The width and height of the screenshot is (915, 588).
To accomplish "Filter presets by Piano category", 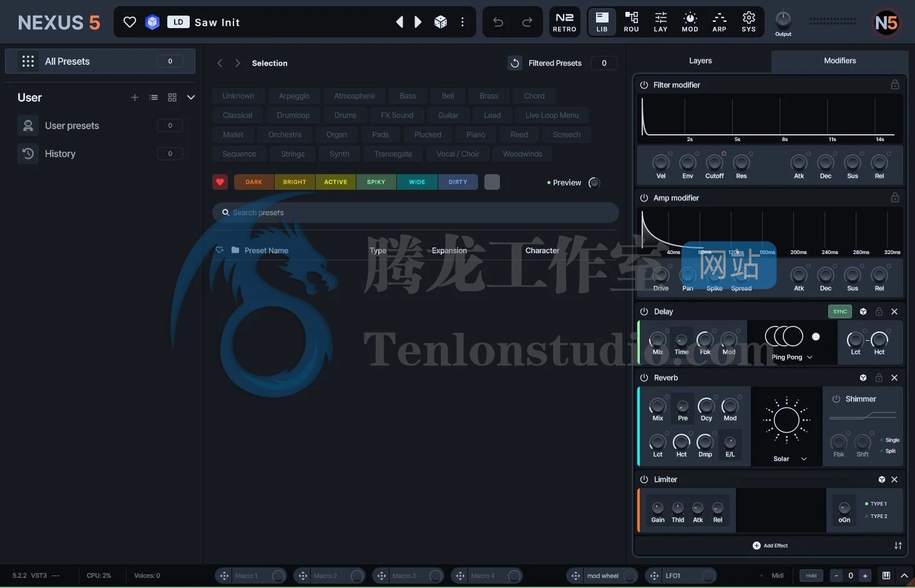I will (x=476, y=135).
